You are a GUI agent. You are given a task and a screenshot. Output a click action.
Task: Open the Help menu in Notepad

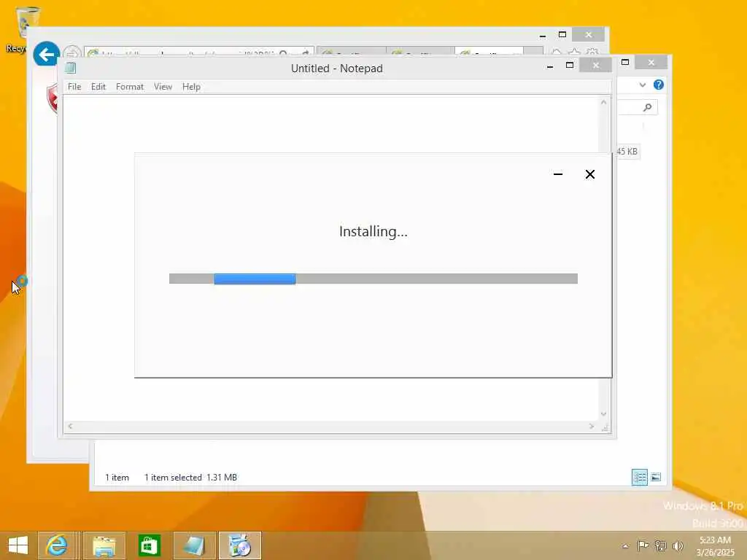pos(191,87)
